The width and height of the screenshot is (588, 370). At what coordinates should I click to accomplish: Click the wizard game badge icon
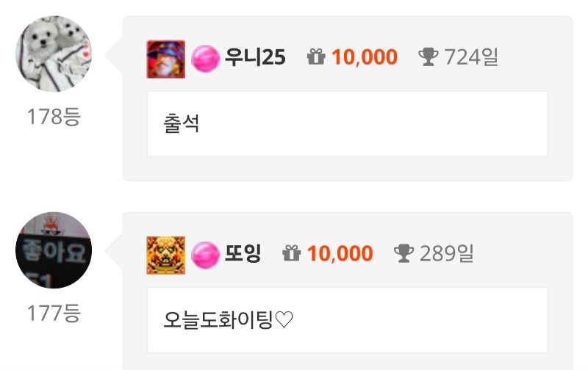[166, 59]
